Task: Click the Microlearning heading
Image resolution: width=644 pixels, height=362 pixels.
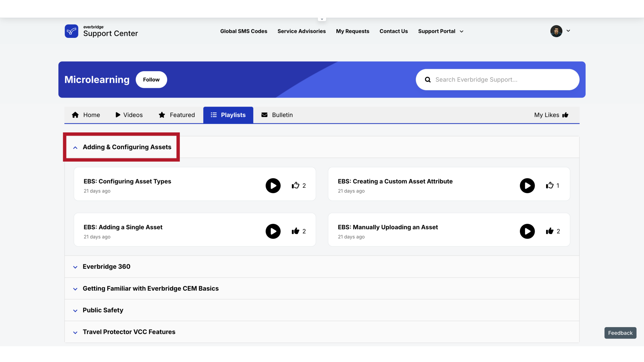Action: tap(97, 80)
